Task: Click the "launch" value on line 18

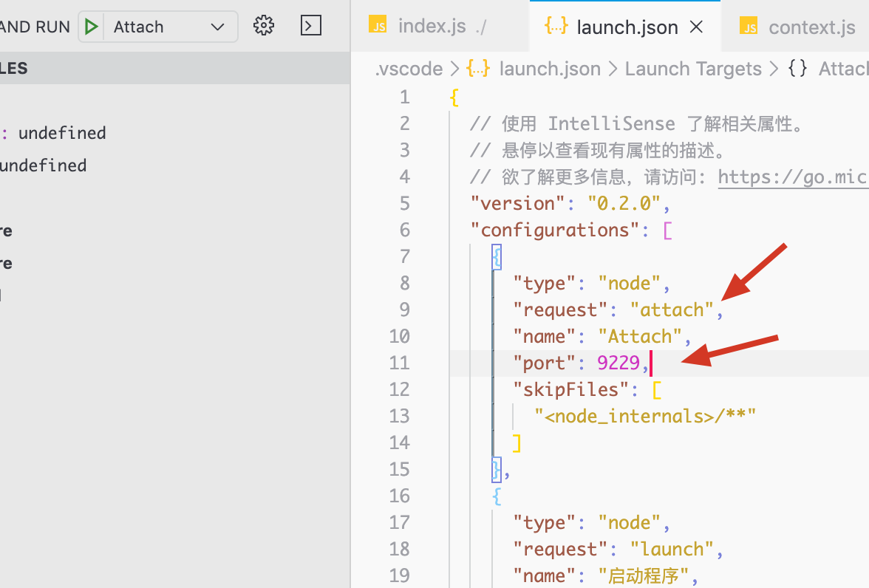Action: 671,549
